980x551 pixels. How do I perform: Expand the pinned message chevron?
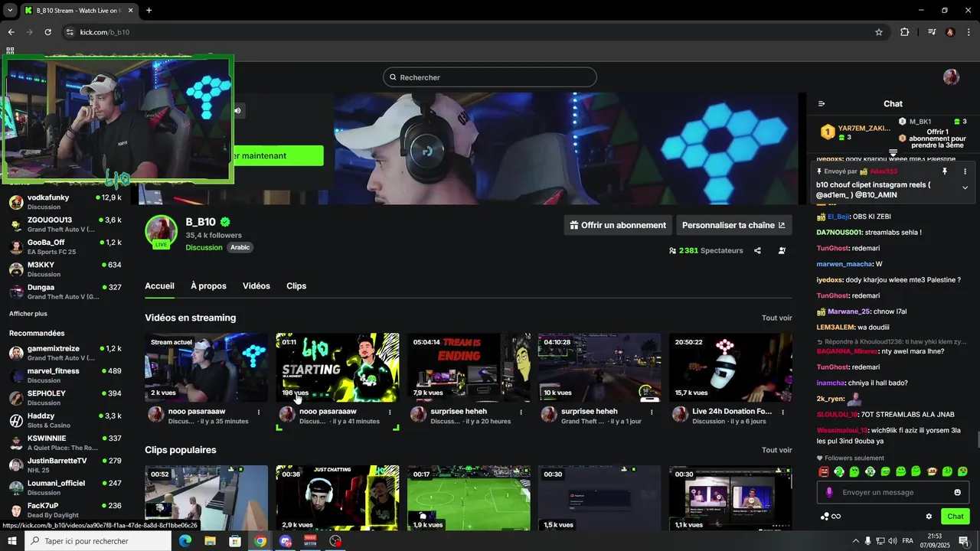pos(965,187)
